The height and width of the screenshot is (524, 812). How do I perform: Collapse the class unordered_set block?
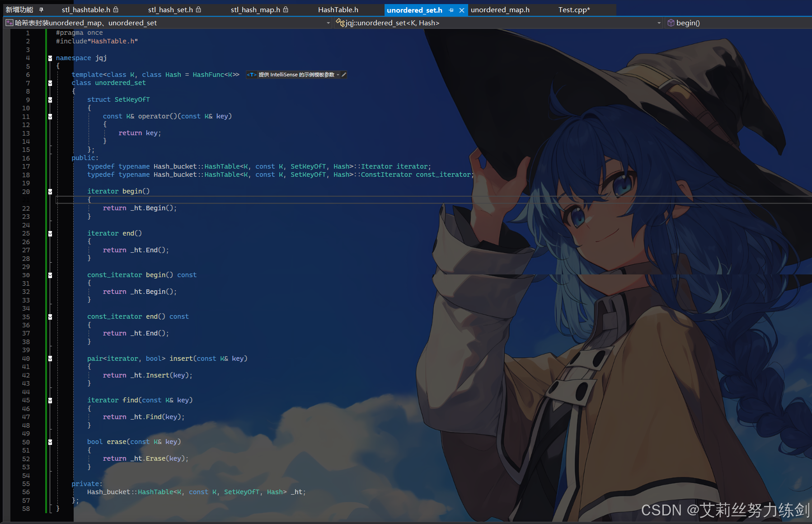point(50,83)
